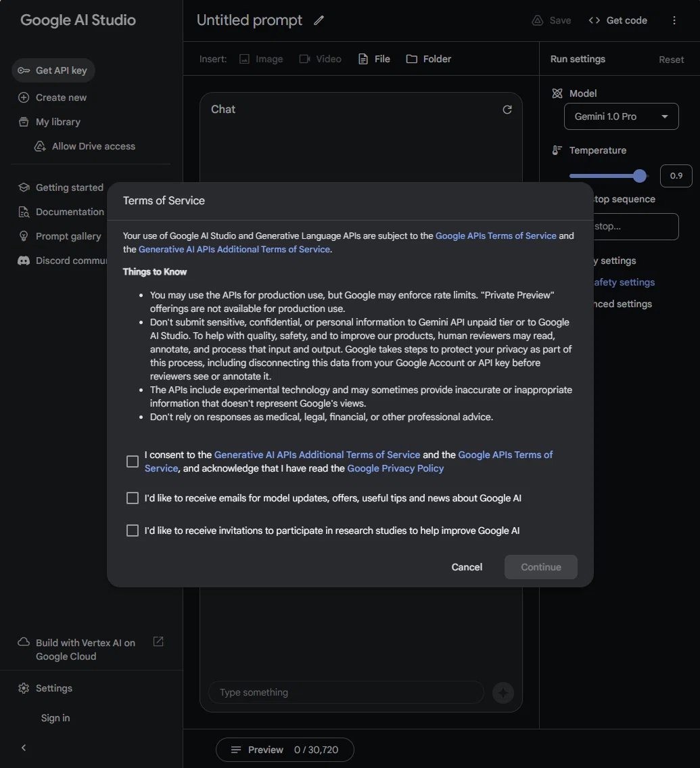This screenshot has height=768, width=700.
Task: Click the Reset run settings button
Action: pos(671,60)
